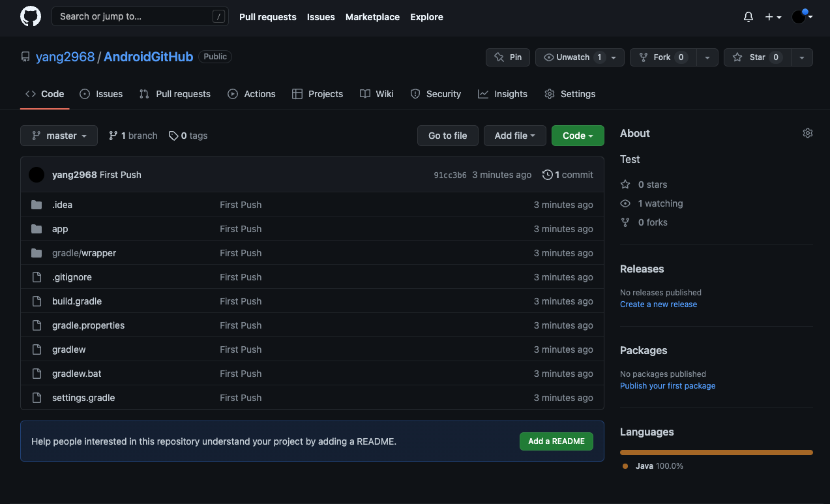
Task: Open the notifications bell
Action: tap(748, 17)
